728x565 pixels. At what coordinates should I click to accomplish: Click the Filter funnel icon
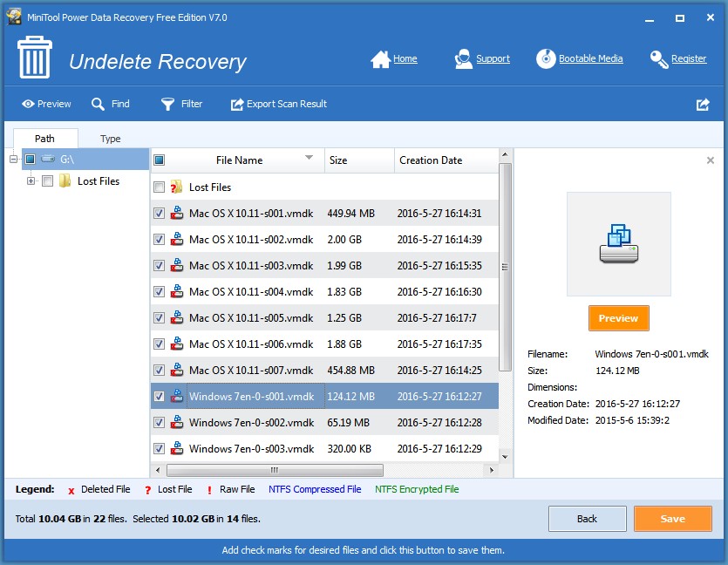pyautogui.click(x=167, y=104)
